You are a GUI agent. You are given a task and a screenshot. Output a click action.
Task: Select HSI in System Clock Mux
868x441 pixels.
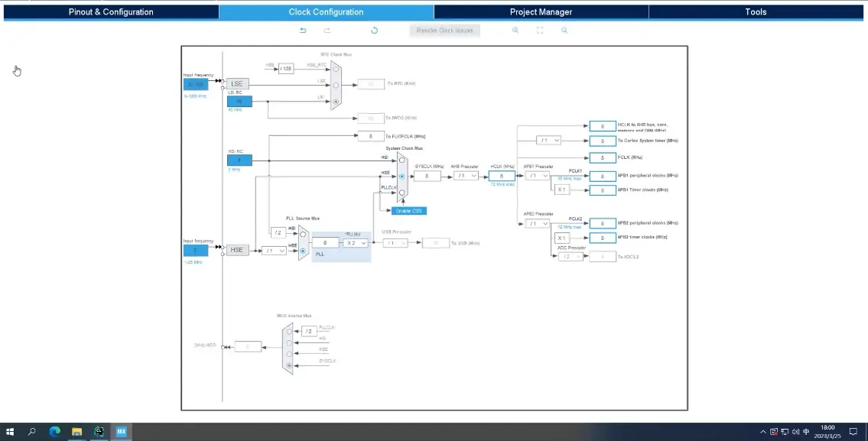[402, 160]
